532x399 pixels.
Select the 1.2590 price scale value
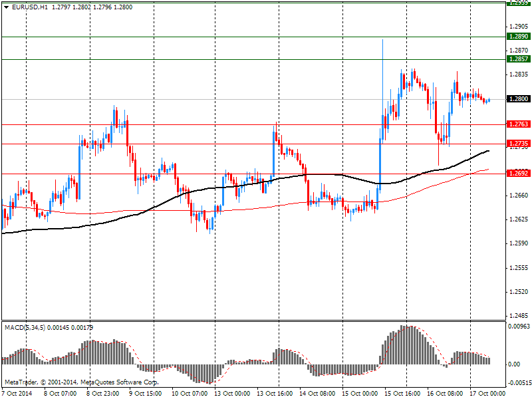[x=519, y=243]
